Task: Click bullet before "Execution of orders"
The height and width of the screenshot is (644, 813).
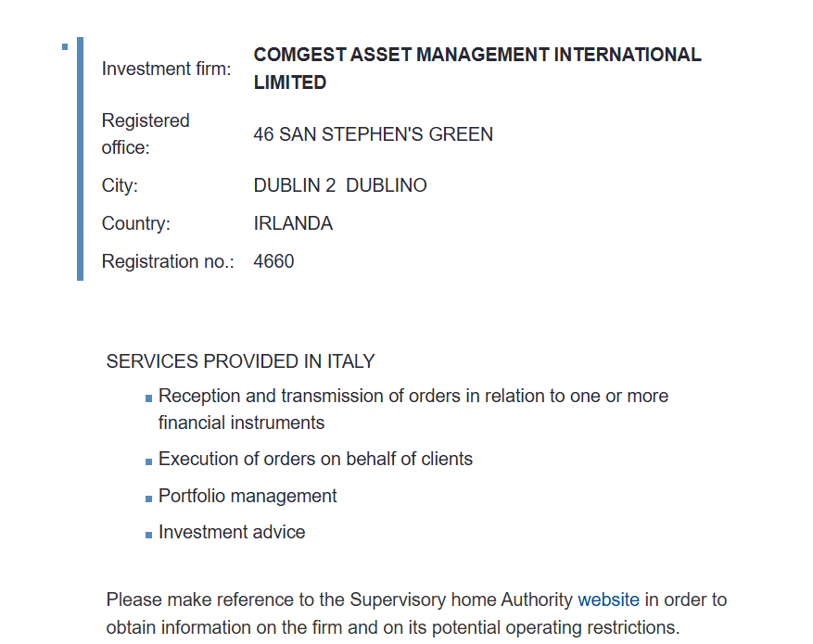Action: point(148,461)
